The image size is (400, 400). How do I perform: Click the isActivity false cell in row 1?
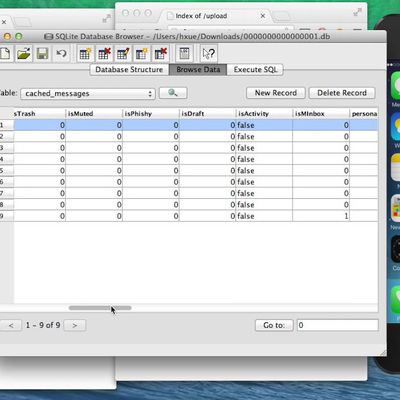point(264,125)
